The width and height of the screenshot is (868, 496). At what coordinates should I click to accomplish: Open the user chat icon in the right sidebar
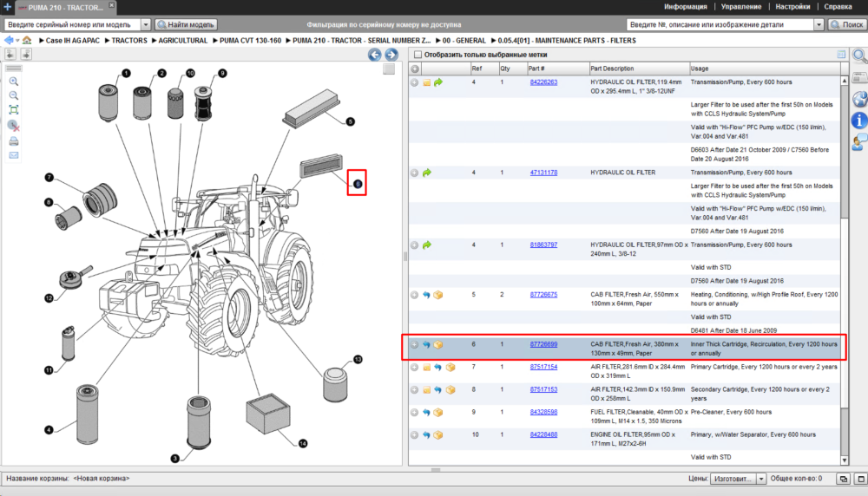[x=859, y=143]
